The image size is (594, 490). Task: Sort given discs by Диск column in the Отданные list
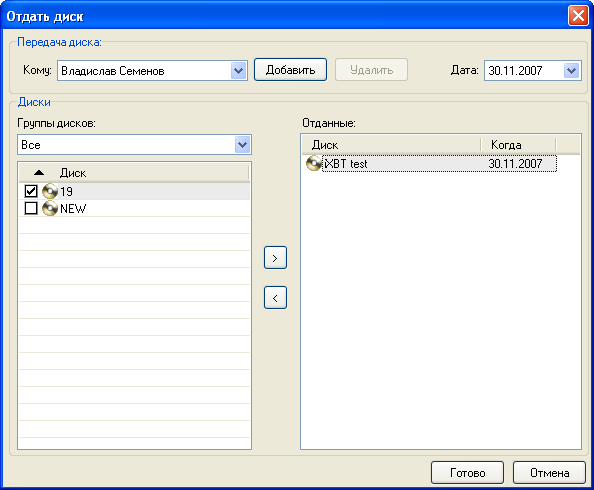point(392,145)
